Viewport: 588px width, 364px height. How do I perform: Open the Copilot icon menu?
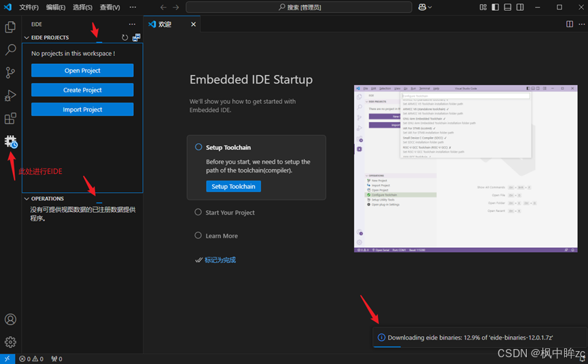[x=425, y=7]
